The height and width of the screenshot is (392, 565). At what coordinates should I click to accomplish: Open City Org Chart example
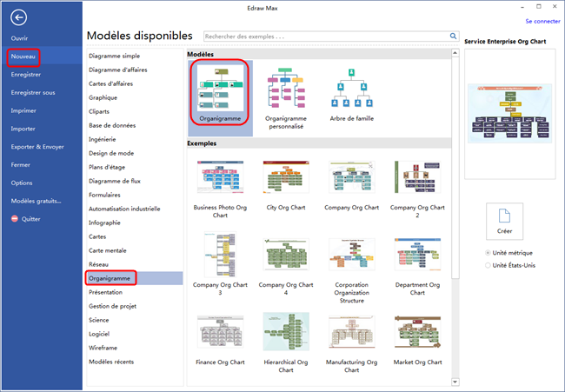[286, 177]
